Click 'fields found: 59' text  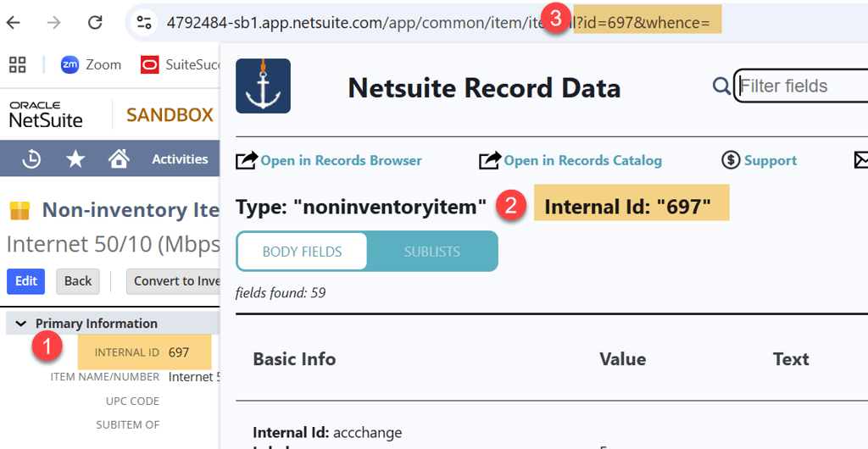pos(281,292)
